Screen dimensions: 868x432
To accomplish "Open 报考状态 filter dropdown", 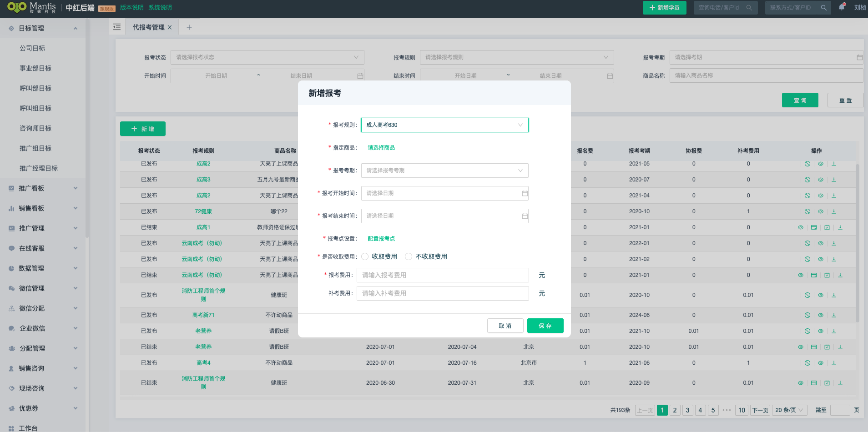I will [x=267, y=57].
